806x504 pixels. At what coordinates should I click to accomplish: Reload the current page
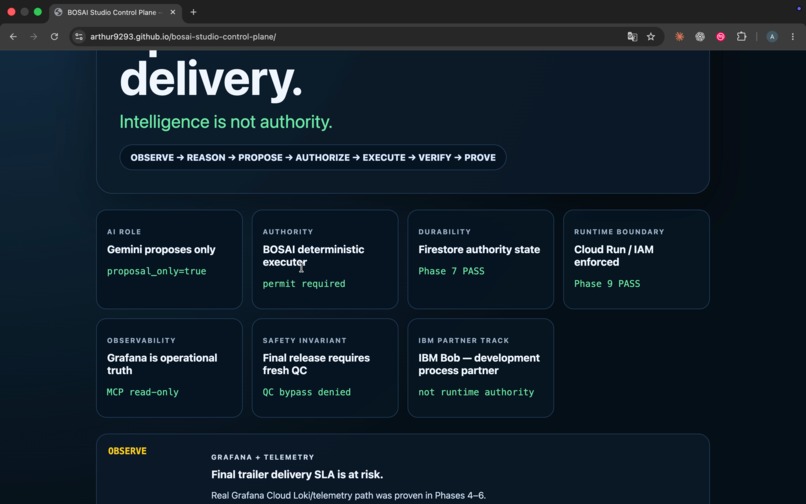coord(54,37)
